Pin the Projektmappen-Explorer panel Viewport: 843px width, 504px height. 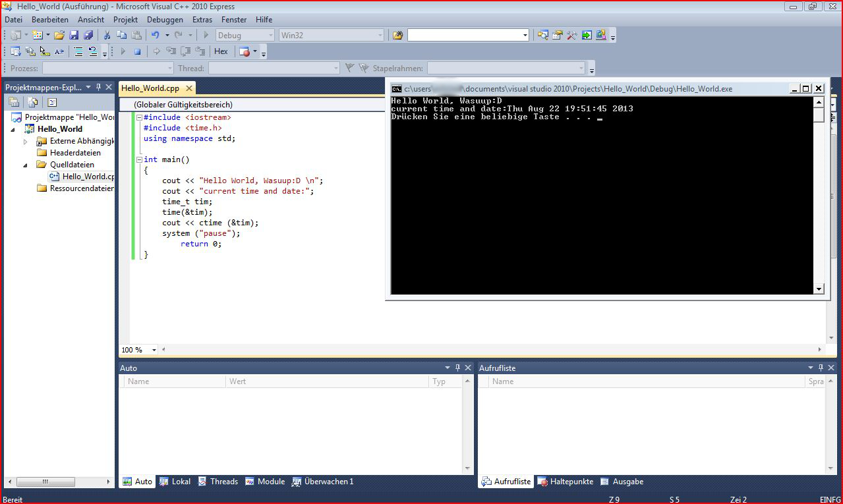pos(98,87)
